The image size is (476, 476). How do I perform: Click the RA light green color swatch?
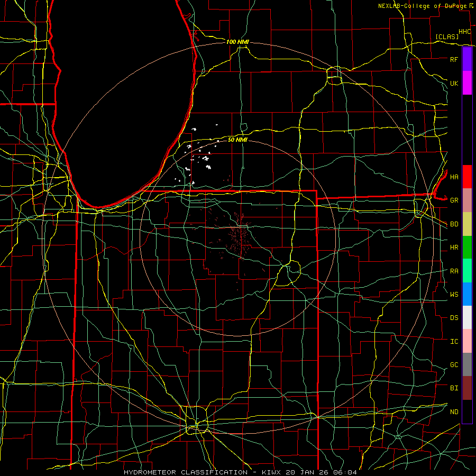click(x=467, y=271)
